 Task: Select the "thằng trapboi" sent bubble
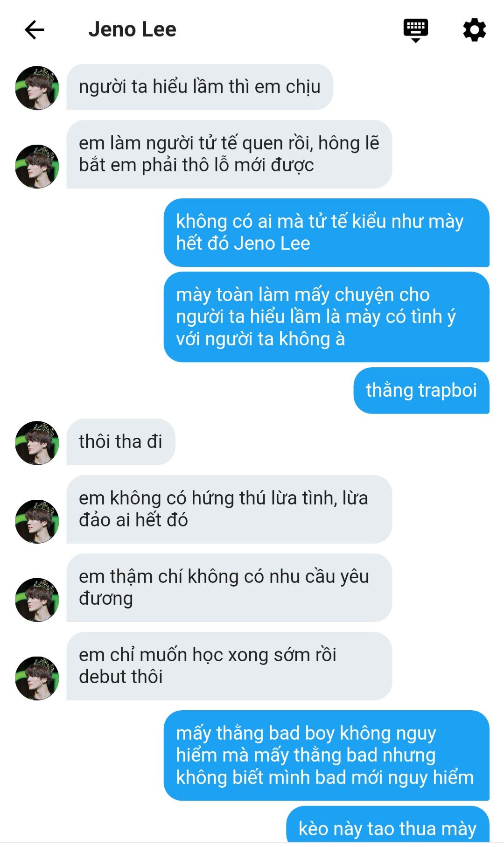(421, 391)
